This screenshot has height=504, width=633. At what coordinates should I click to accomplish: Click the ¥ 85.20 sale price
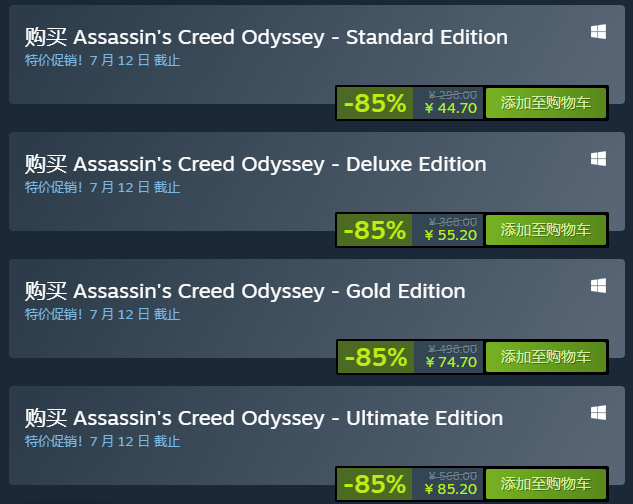[451, 490]
